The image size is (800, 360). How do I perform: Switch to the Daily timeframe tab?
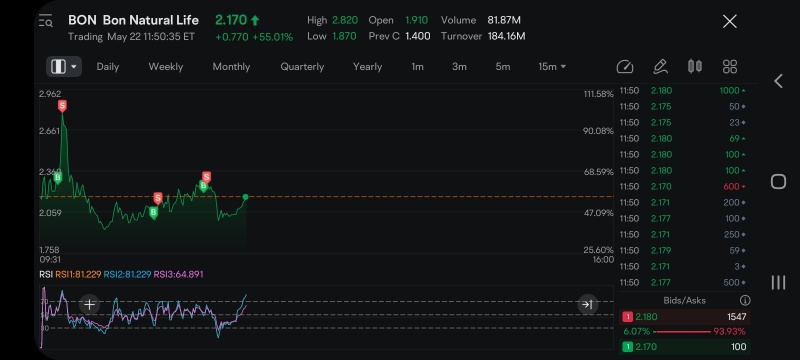click(x=108, y=67)
